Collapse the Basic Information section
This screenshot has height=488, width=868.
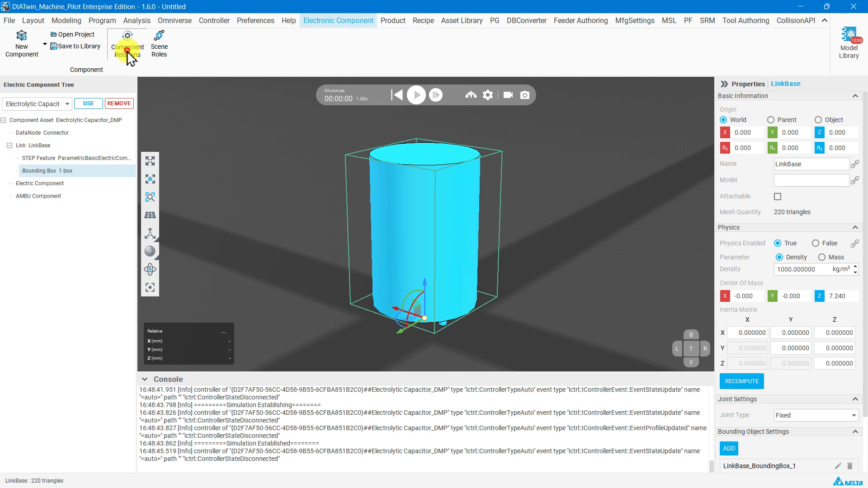pos(855,96)
